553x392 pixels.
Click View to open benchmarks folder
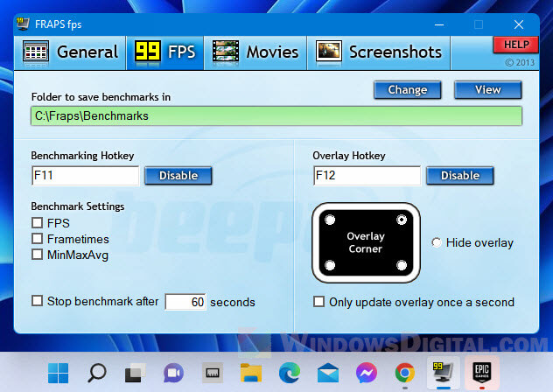click(x=487, y=90)
